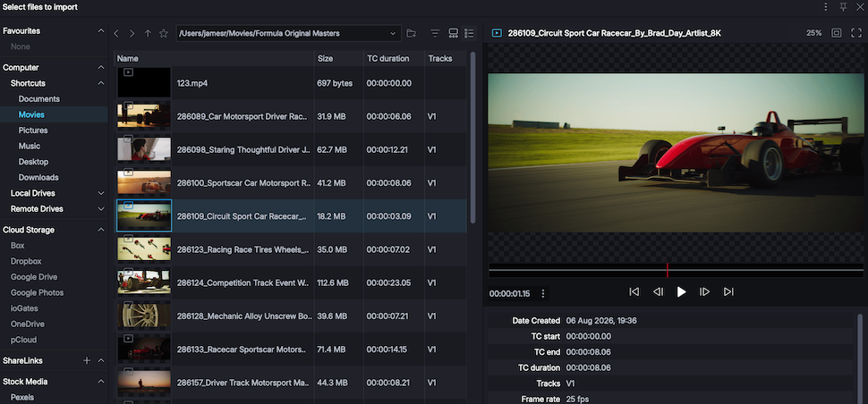Expand the Remote Drives group
The width and height of the screenshot is (868, 404).
pos(101,209)
